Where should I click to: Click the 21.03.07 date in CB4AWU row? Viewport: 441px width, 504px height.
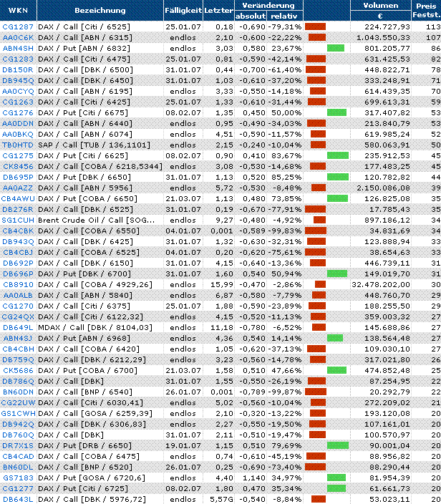[x=183, y=198]
